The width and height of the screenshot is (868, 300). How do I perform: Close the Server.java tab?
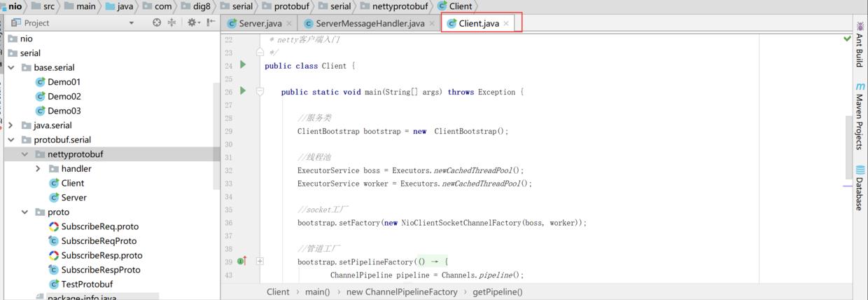pos(289,23)
